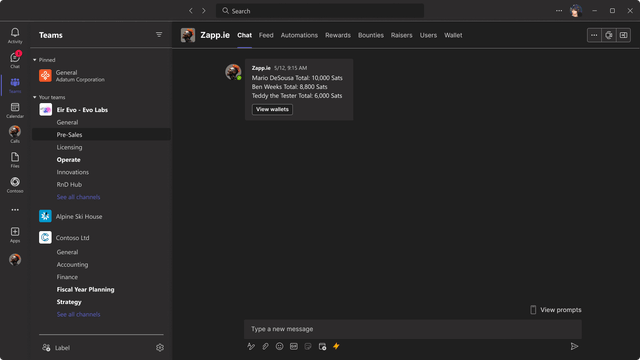This screenshot has width=640, height=360.
Task: Click the View wallets button
Action: coord(272,109)
